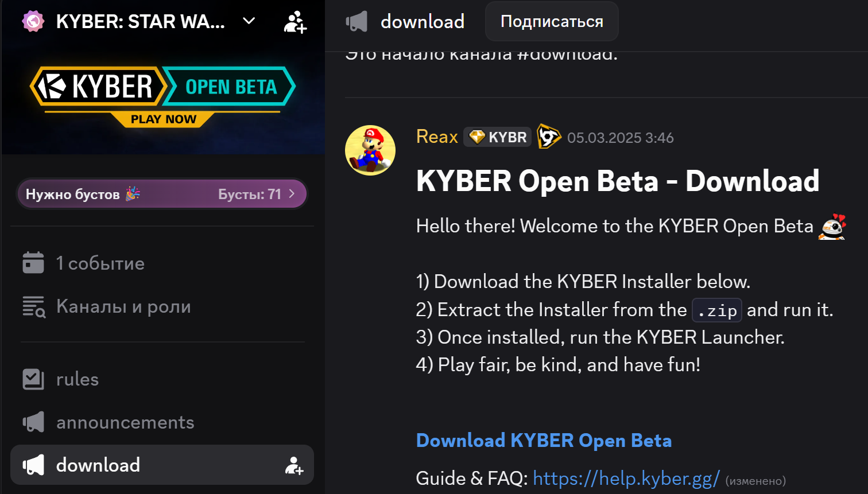Open the server boosts bar
Screen dimensions: 868x494
pyautogui.click(x=162, y=194)
